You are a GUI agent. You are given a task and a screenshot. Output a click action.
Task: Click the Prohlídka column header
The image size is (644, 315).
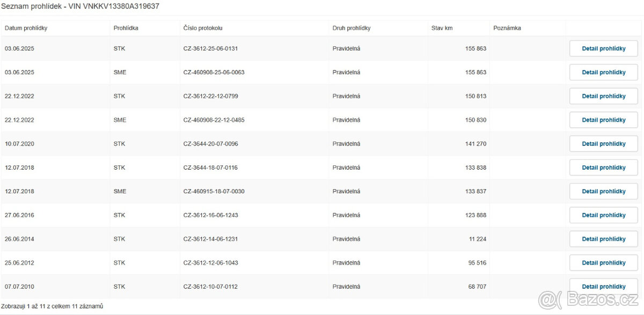coord(126,28)
